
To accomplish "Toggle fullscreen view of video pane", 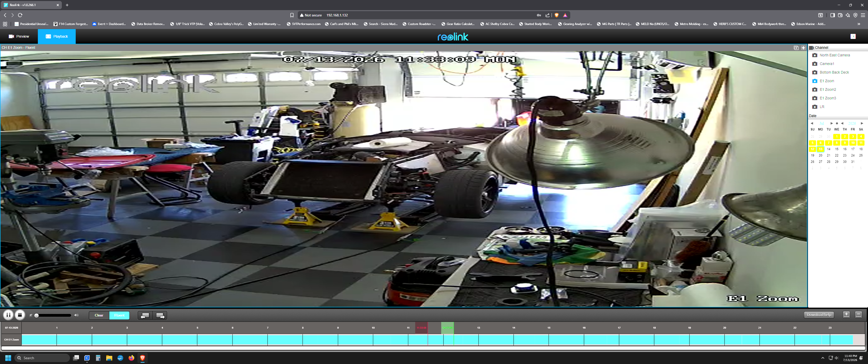I will [803, 48].
